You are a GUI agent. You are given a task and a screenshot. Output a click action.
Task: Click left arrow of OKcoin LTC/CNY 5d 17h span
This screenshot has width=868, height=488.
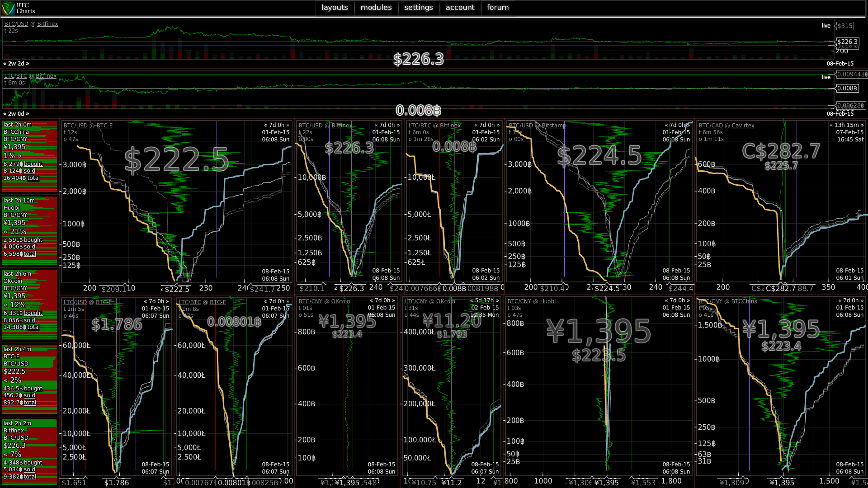[472, 300]
